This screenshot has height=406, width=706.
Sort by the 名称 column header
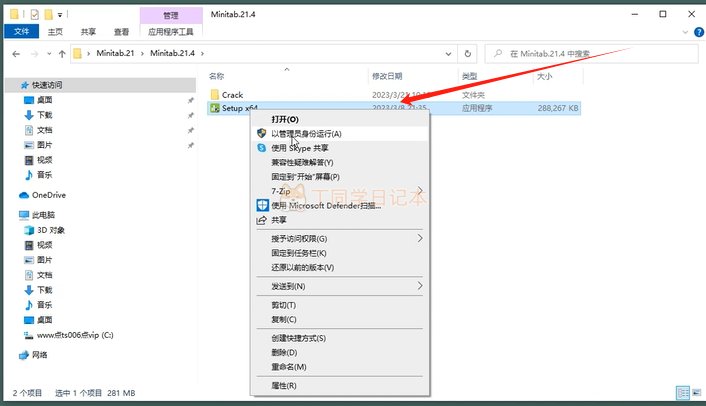217,77
